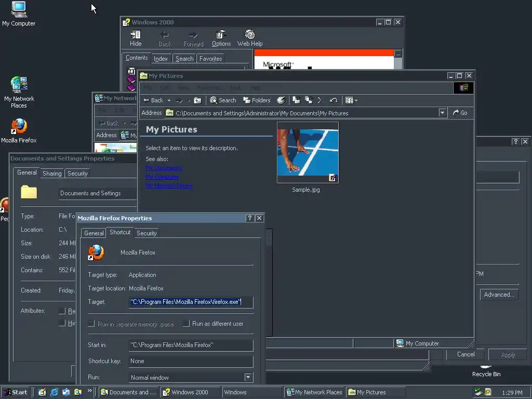Click Show Desktop quick launch icon
532x399 pixels.
point(42,392)
